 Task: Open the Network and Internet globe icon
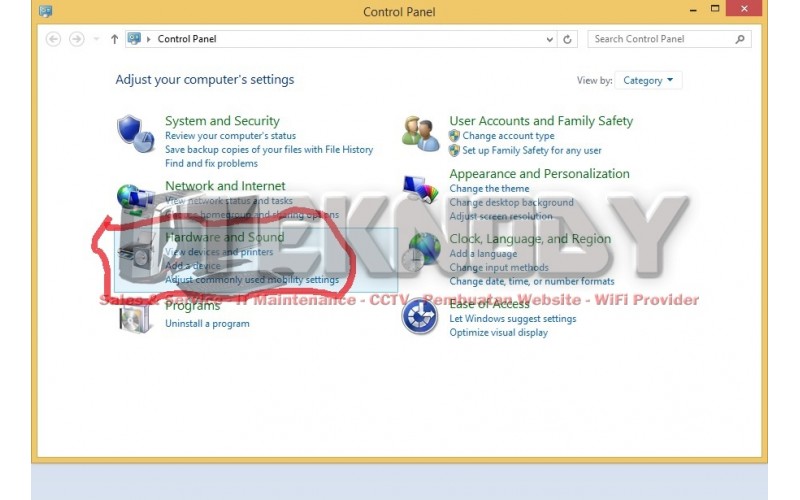[136, 199]
